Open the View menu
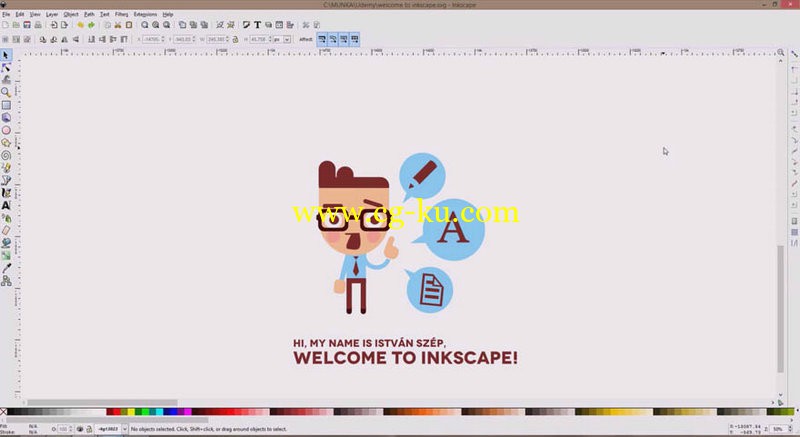 (35, 14)
